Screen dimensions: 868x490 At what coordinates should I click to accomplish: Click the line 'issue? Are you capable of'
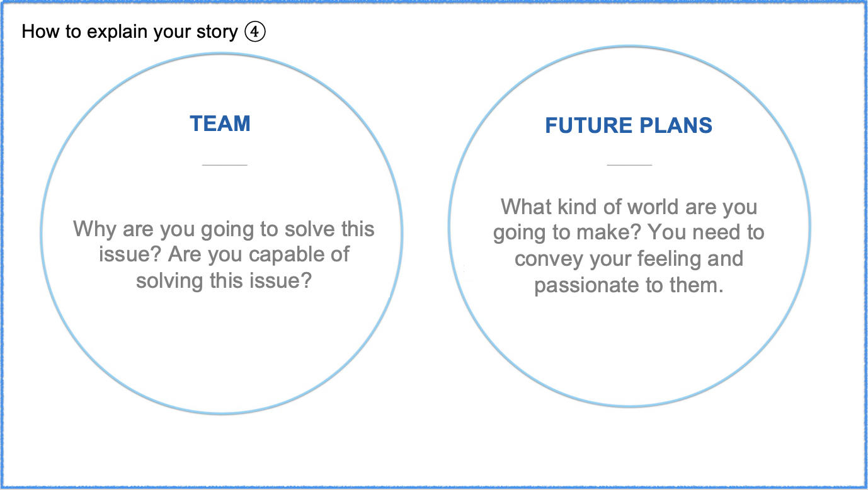[224, 254]
